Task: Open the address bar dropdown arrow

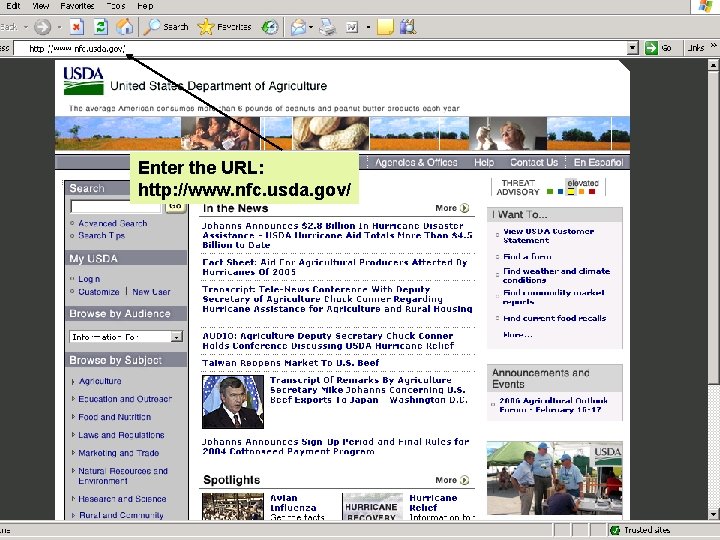Action: (x=633, y=48)
